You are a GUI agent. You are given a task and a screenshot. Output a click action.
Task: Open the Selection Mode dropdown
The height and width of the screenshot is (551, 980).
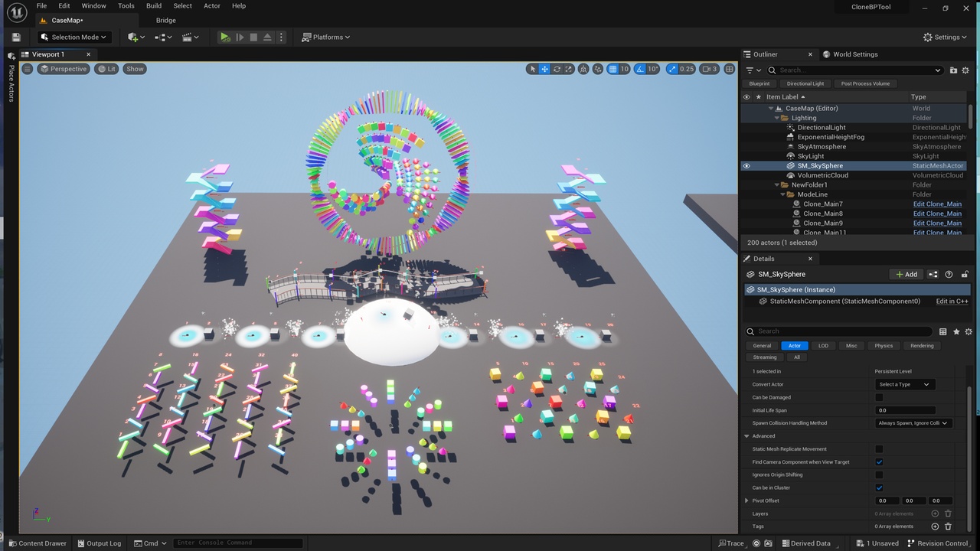tap(73, 37)
